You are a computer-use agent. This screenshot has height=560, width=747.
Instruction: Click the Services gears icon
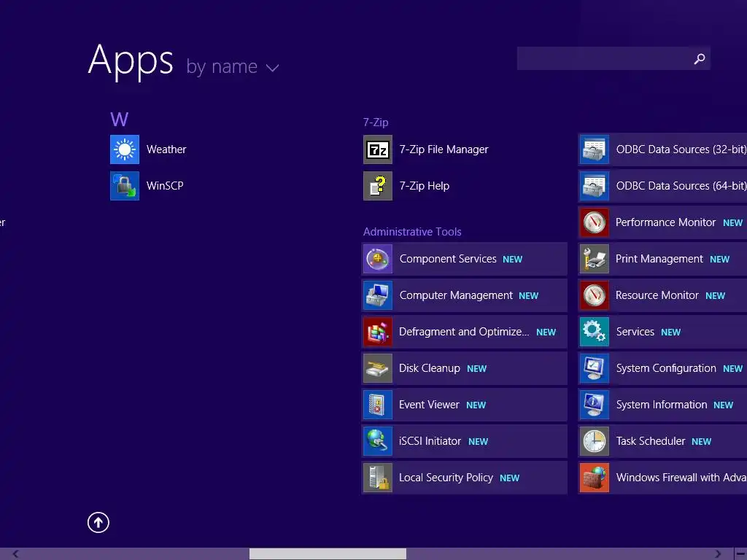coord(595,332)
